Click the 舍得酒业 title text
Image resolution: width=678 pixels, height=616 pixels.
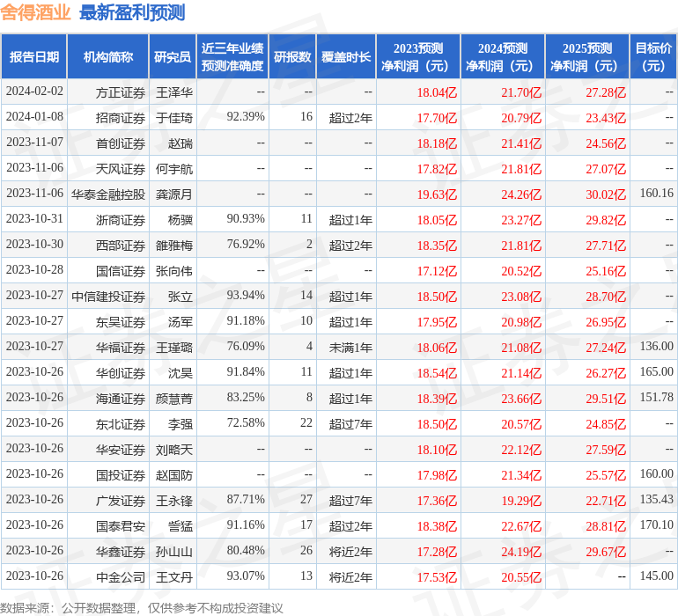[x=35, y=12]
